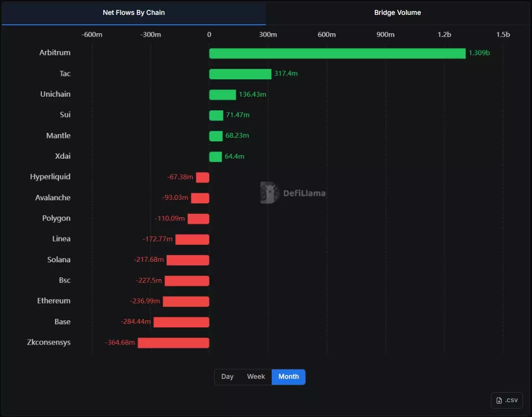
Task: Click the green Arbitrum bar
Action: (337, 54)
